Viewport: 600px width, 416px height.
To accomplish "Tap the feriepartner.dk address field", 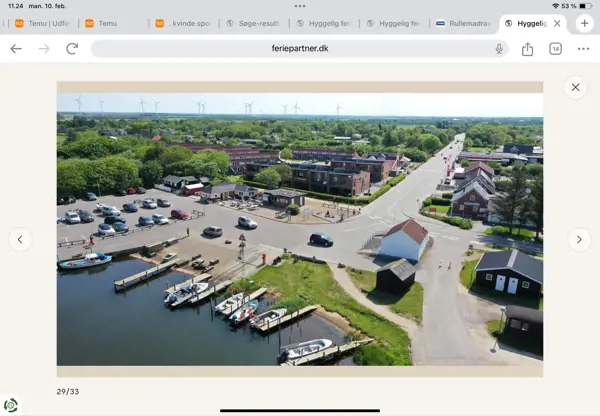I will click(x=300, y=49).
